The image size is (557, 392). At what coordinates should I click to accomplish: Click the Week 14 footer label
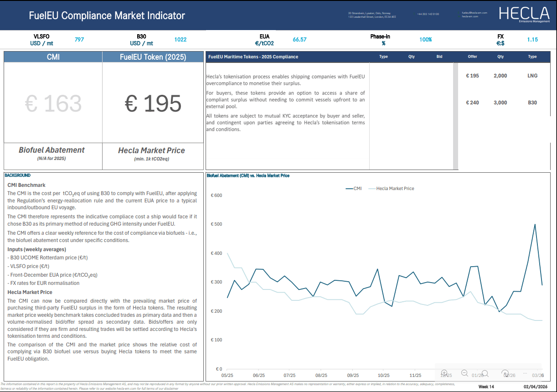coord(486,387)
